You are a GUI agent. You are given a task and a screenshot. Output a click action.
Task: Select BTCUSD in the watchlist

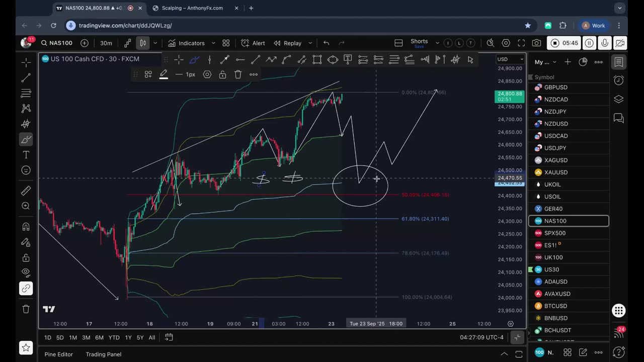tap(569, 306)
